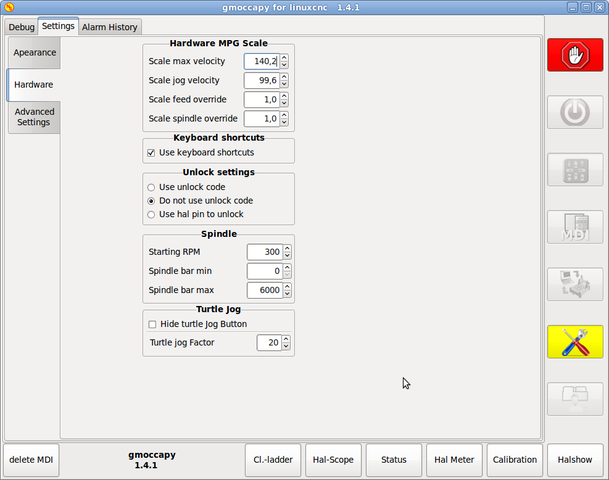Click Scale max velocity input field

(x=262, y=61)
